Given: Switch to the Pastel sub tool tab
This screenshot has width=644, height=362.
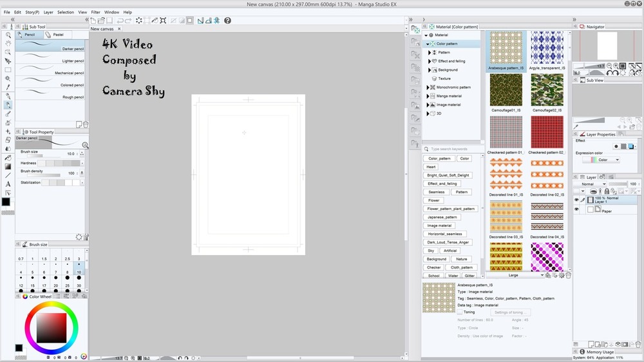Looking at the screenshot, I should coord(57,35).
